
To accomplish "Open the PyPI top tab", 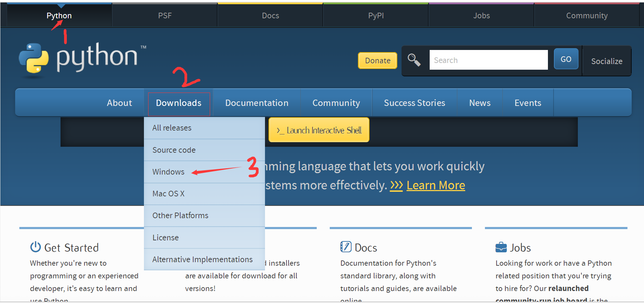I will click(x=376, y=15).
